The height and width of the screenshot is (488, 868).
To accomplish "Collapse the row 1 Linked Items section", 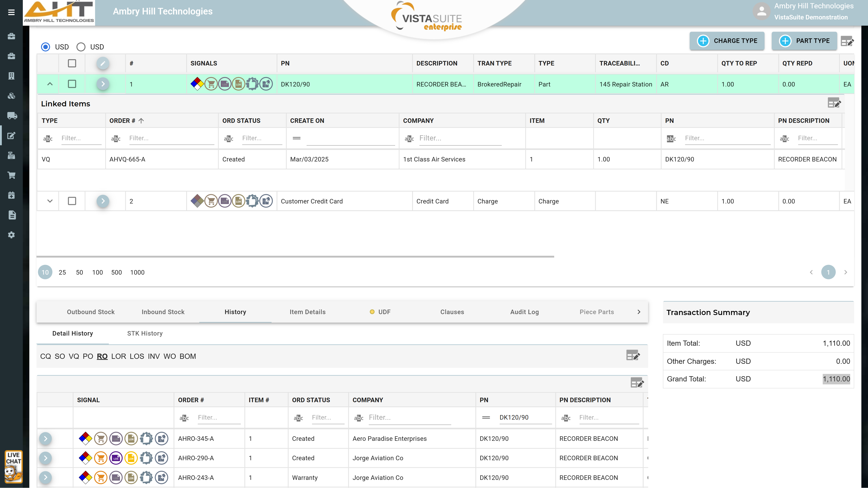I will pyautogui.click(x=50, y=84).
